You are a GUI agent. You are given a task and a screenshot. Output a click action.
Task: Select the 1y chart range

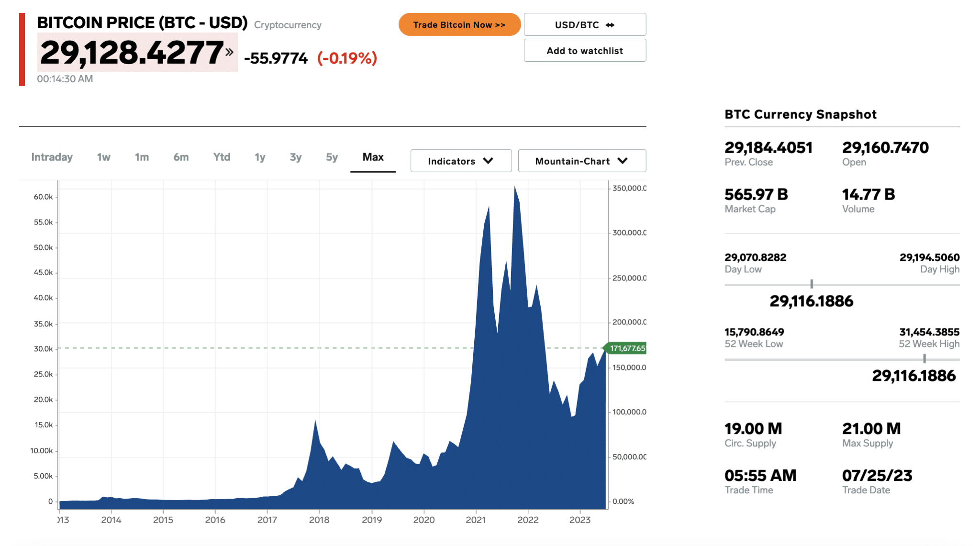click(260, 157)
